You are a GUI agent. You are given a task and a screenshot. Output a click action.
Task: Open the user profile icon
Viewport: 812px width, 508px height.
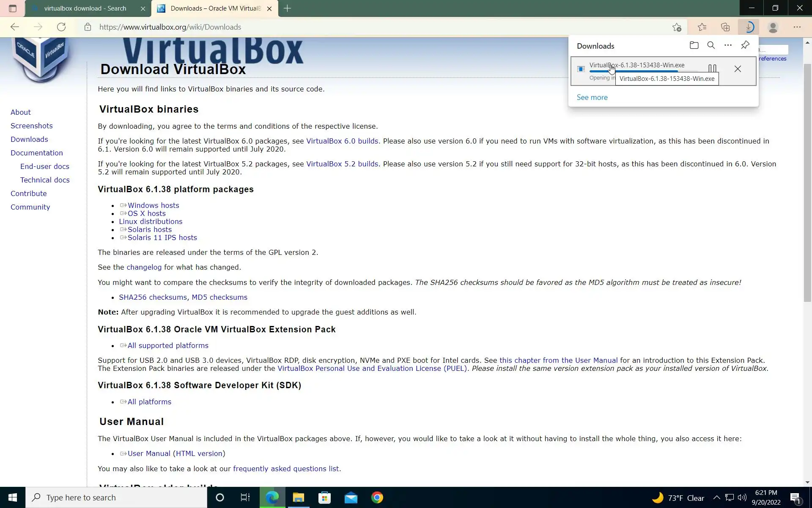point(773,27)
